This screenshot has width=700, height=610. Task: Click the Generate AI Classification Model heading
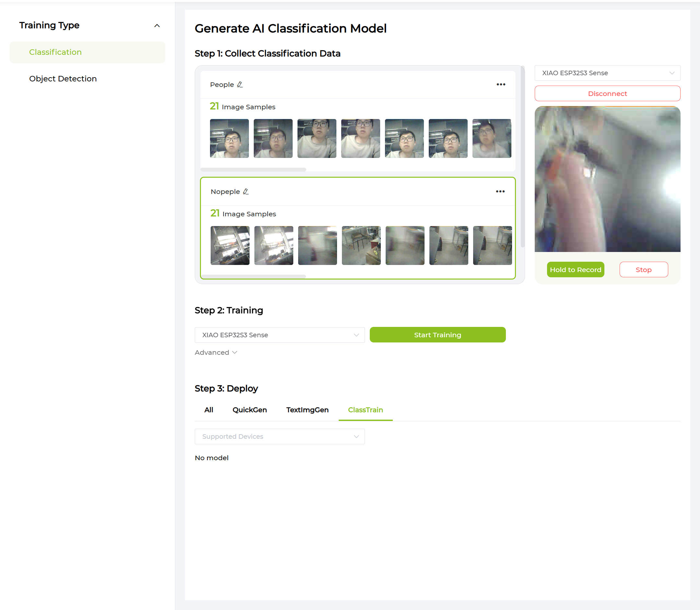click(290, 29)
